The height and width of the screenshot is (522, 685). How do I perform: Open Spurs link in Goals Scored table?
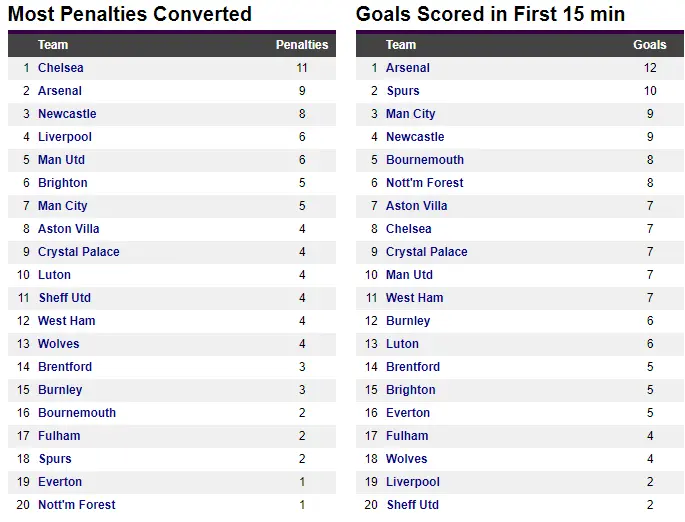click(403, 91)
